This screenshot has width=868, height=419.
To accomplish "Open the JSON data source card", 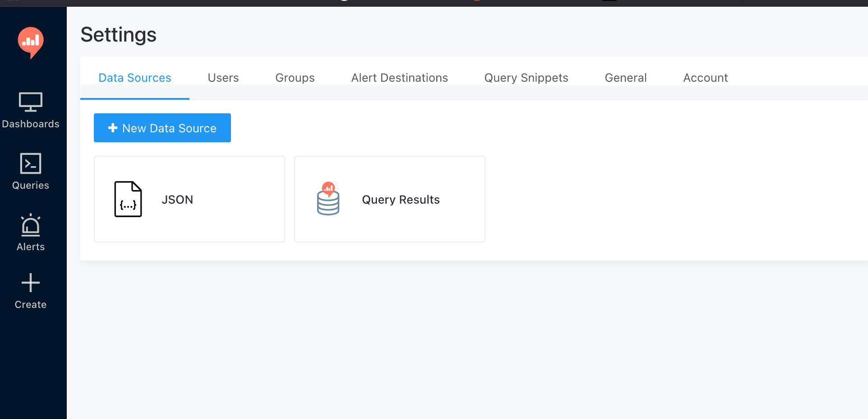I will point(189,199).
